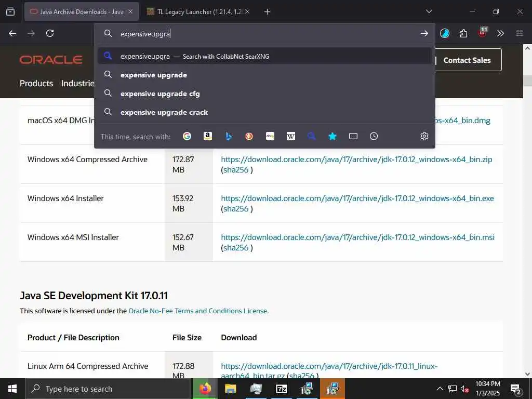This screenshot has width=532, height=399.
Task: Download the Windows x64 bin.msi installer link
Action: click(357, 237)
